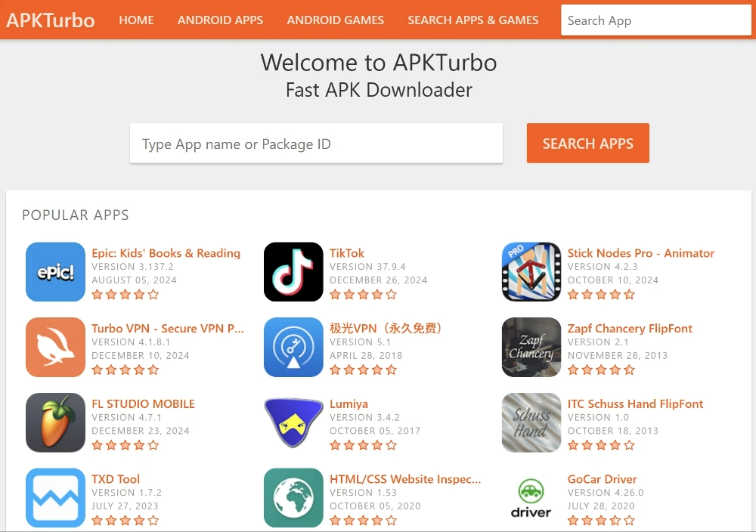
Task: Open the HOME menu item
Action: (136, 20)
